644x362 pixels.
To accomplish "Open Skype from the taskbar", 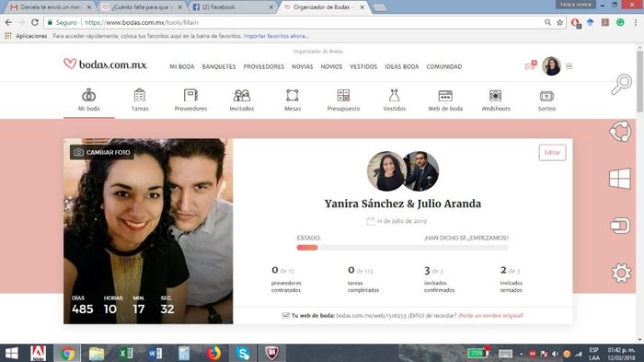I will [243, 354].
